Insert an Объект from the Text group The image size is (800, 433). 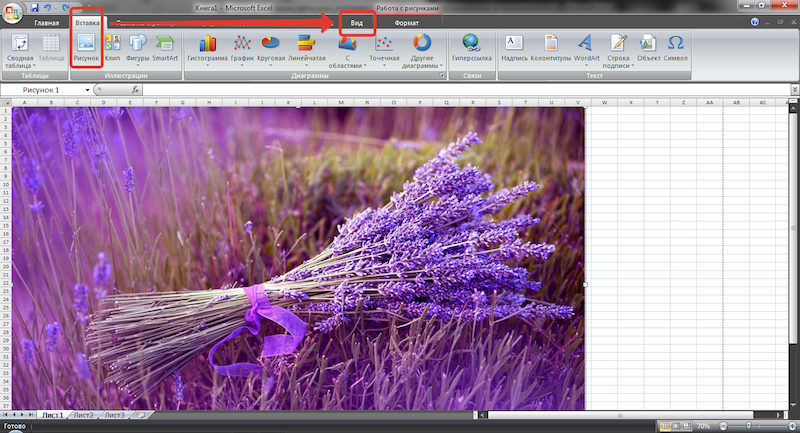(x=648, y=47)
